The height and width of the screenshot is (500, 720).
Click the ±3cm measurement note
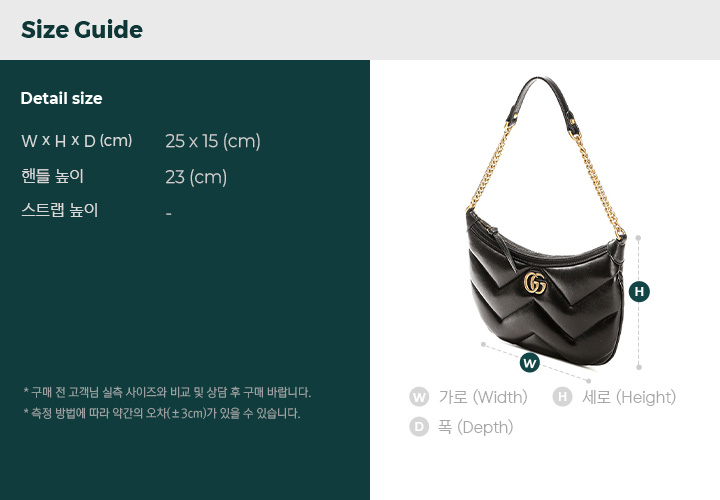click(162, 413)
